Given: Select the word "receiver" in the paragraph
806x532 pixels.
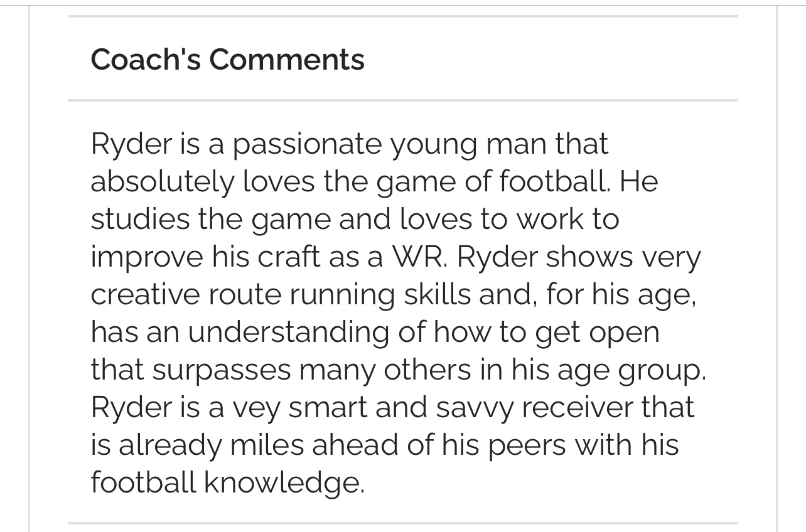Looking at the screenshot, I should (x=578, y=408).
